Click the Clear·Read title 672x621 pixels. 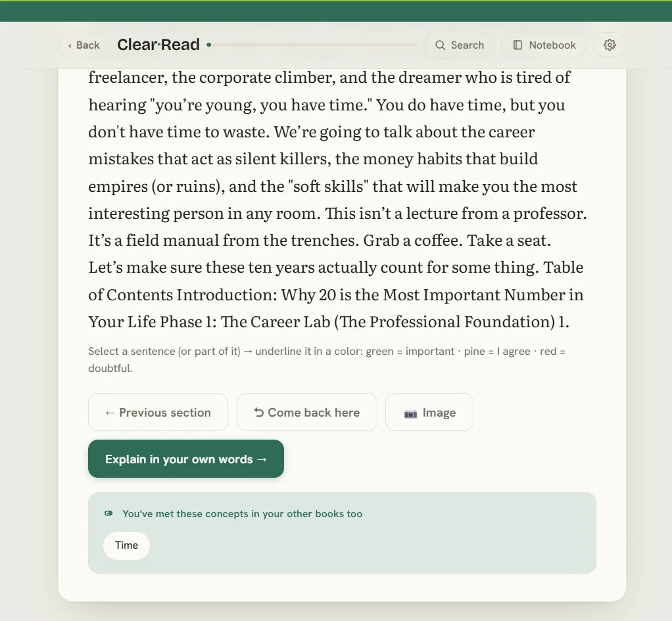tap(158, 45)
